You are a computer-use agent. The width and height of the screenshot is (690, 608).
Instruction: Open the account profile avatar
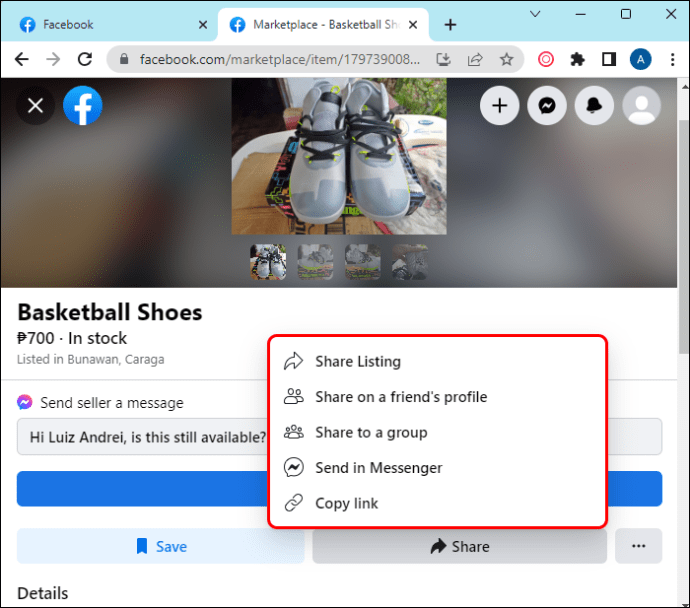(x=641, y=105)
